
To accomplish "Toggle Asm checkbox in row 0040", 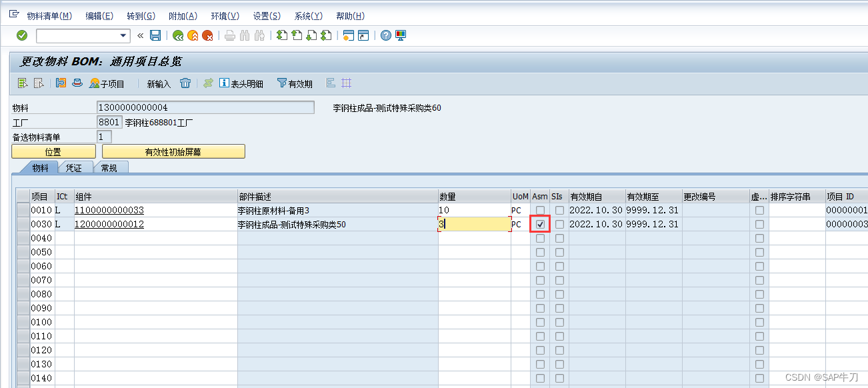I will tap(540, 239).
